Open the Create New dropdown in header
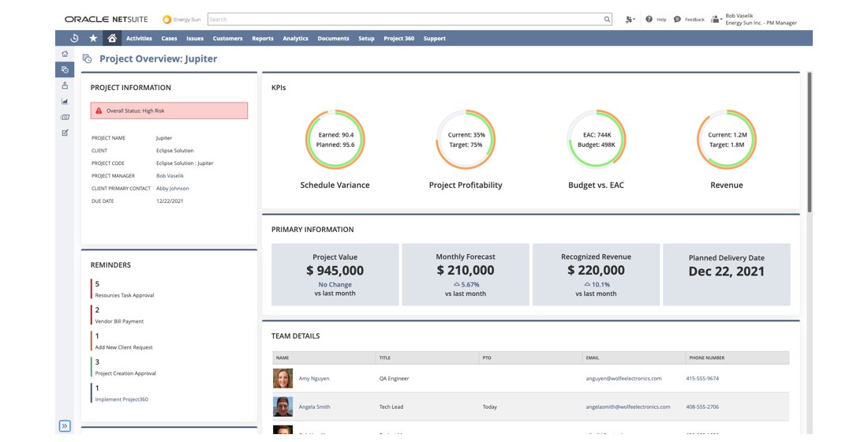Viewport: 868px width, 442px height. point(630,19)
